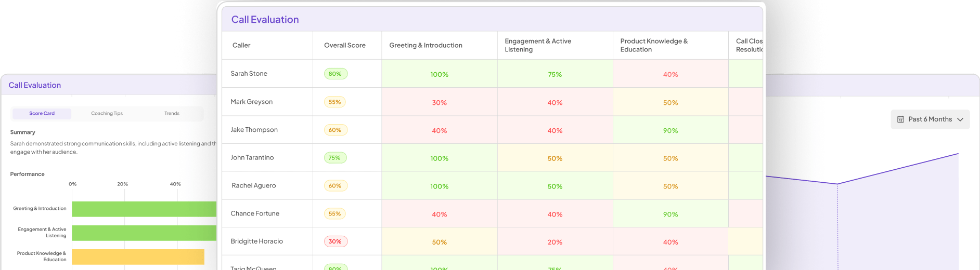This screenshot has width=980, height=270.
Task: Select caller Bridgitte Horacio row
Action: [492, 241]
